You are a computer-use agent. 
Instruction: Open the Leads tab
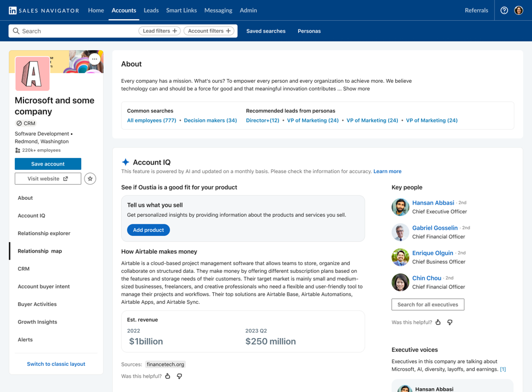(151, 10)
